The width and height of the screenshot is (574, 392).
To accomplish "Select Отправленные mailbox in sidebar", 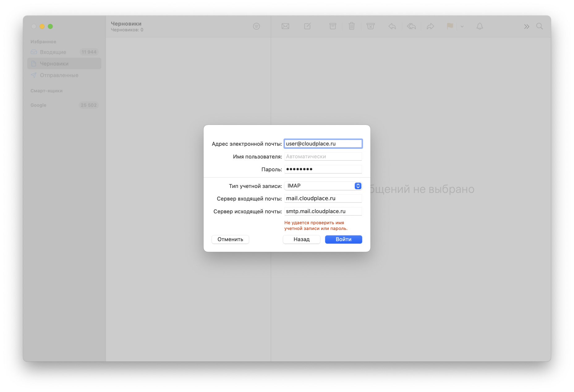I will 59,75.
